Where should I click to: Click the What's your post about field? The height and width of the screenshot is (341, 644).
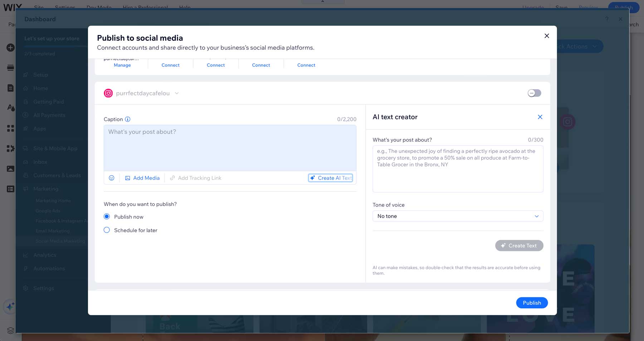pos(458,169)
